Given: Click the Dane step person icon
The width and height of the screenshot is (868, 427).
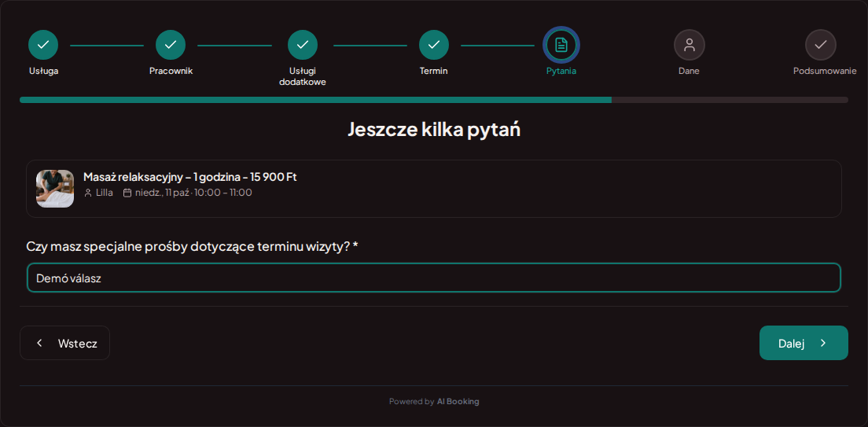Looking at the screenshot, I should (690, 45).
